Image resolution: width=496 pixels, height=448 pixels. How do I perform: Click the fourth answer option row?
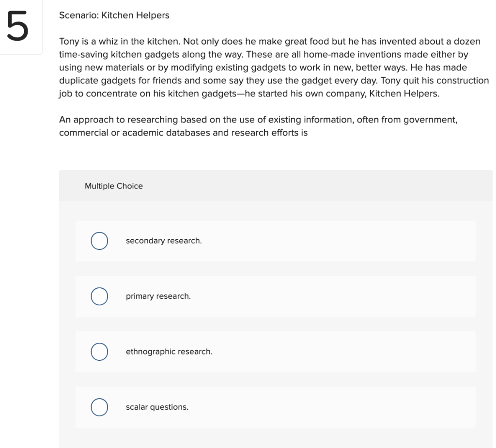276,407
